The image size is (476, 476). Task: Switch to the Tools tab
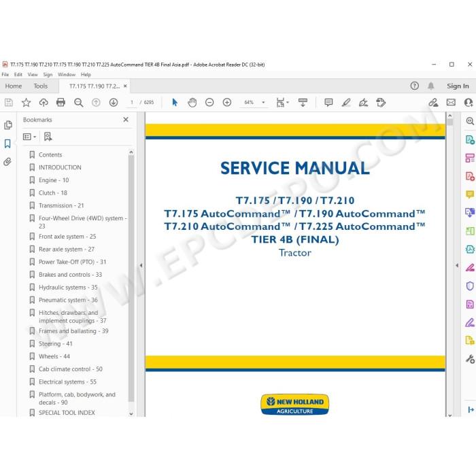[41, 86]
